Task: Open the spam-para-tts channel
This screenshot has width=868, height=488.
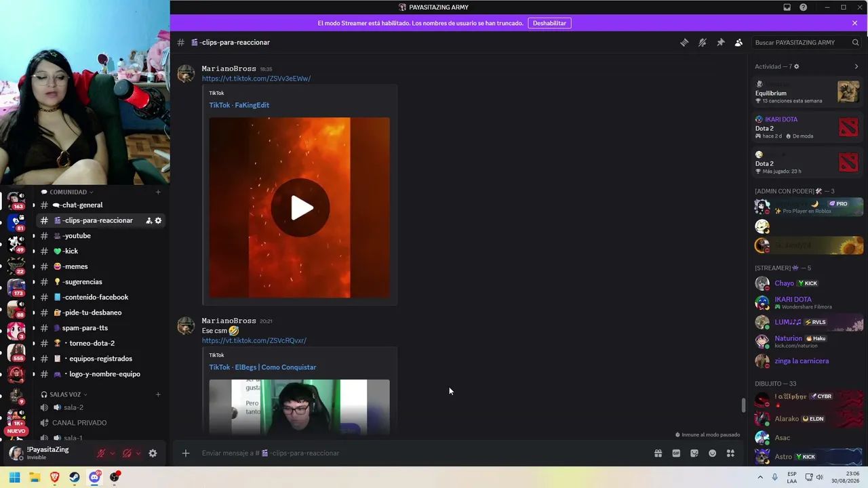Action: [100, 328]
